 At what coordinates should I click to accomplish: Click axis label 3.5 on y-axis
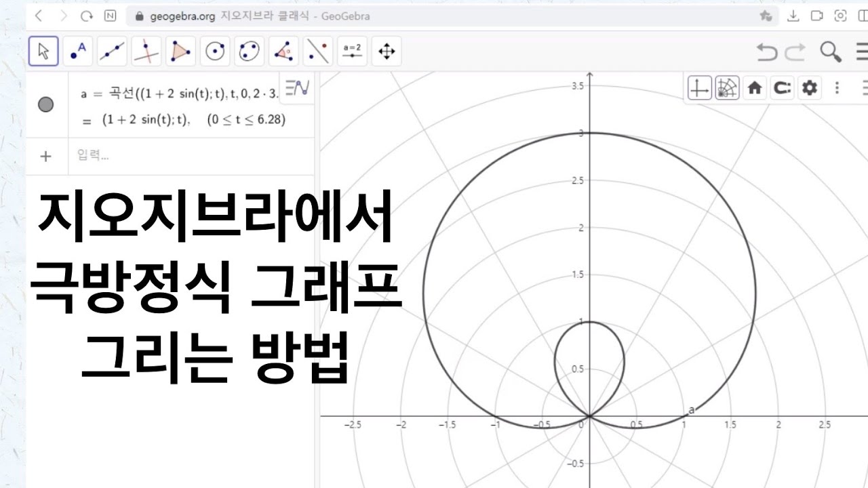point(578,86)
